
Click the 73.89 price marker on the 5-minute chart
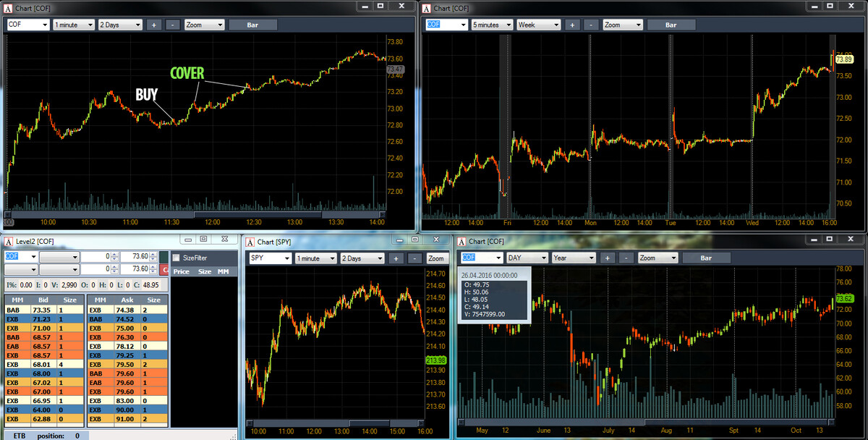click(x=844, y=59)
